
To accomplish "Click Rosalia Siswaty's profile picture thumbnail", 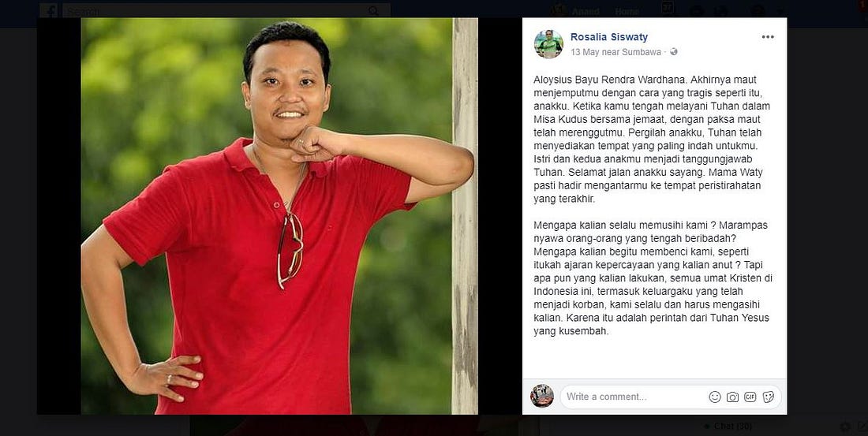I will (548, 43).
